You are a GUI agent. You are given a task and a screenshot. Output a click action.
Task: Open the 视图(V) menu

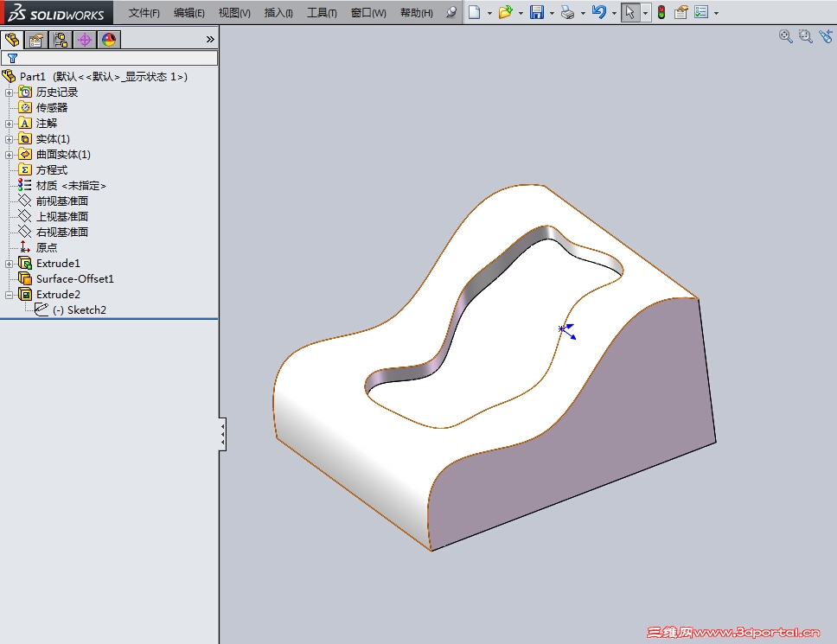click(234, 13)
